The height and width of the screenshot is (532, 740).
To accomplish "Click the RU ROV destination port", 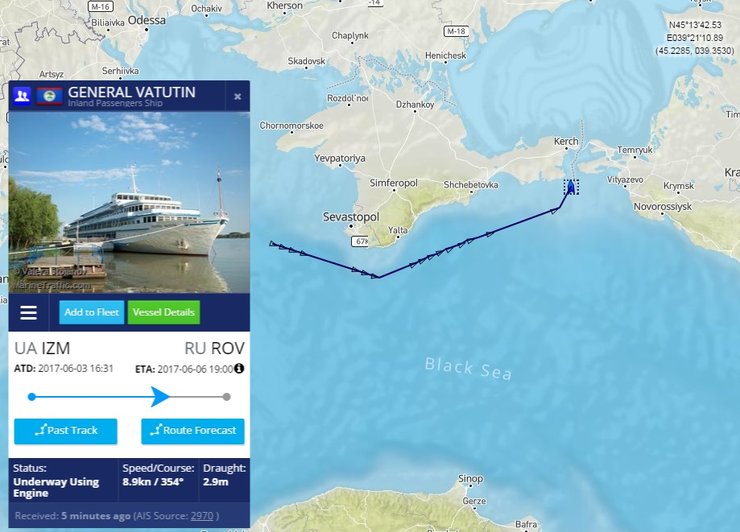I will point(215,348).
